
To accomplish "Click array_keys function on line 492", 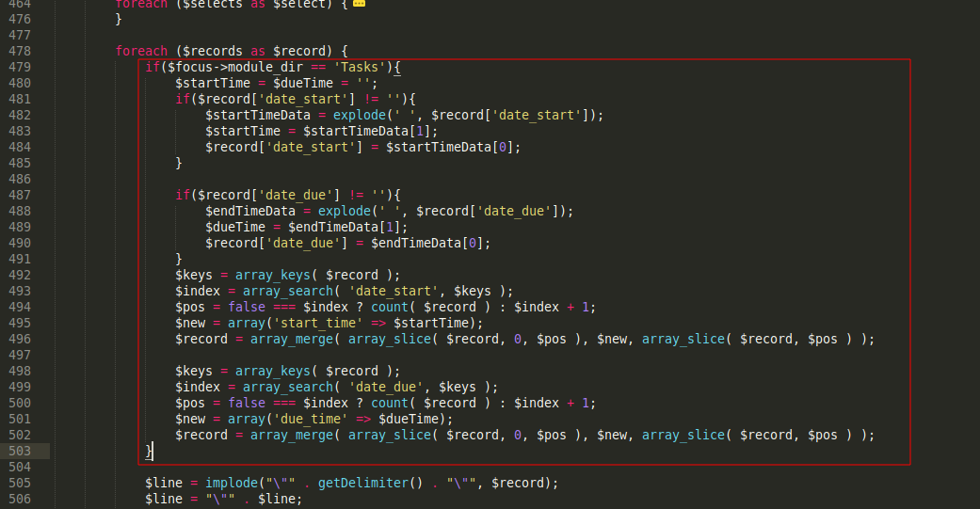I will tap(272, 276).
